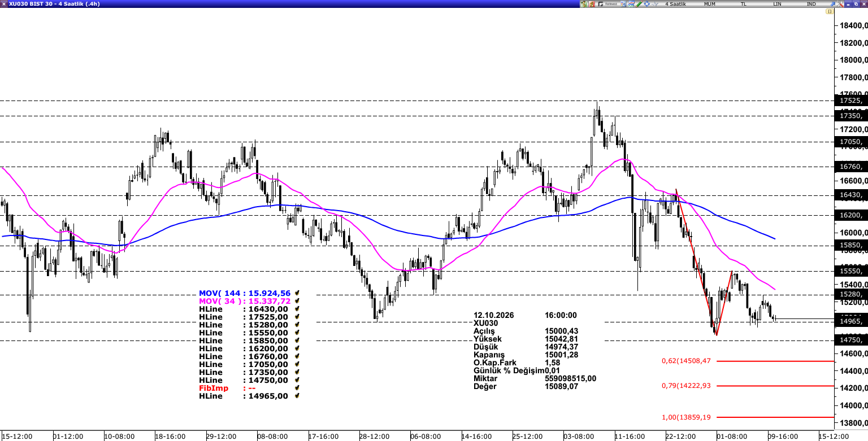Click the 0,62(14508,47 Fibonacci level label
Viewport: 868px width, 441px height.
(686, 361)
